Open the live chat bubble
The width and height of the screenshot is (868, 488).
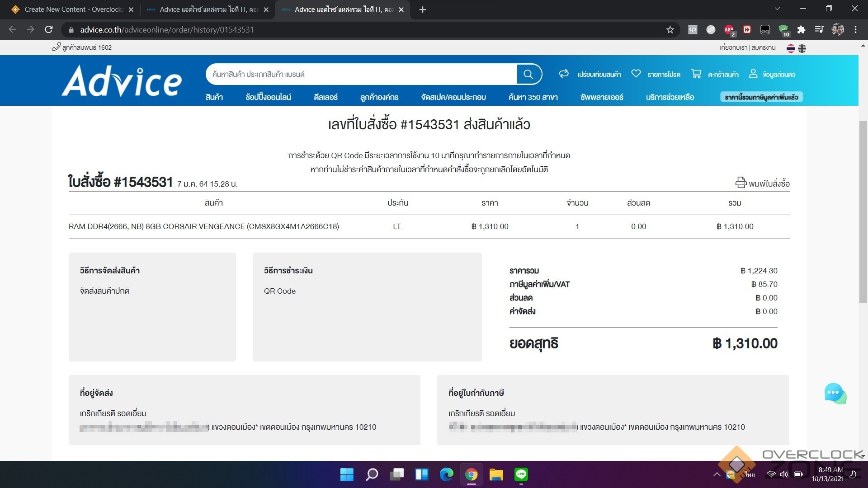click(x=835, y=394)
